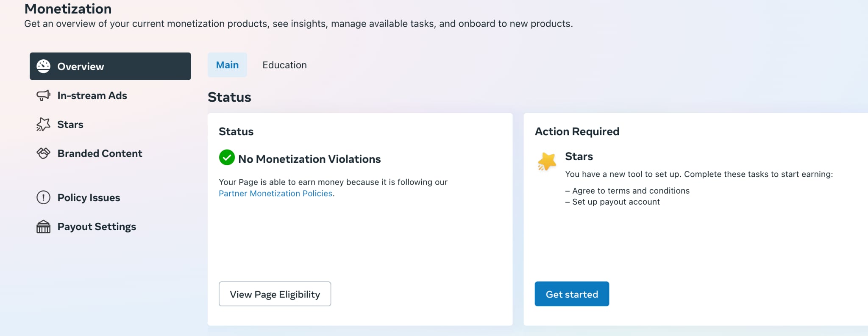Click the Overview gauge icon
The height and width of the screenshot is (336, 868).
pos(43,66)
